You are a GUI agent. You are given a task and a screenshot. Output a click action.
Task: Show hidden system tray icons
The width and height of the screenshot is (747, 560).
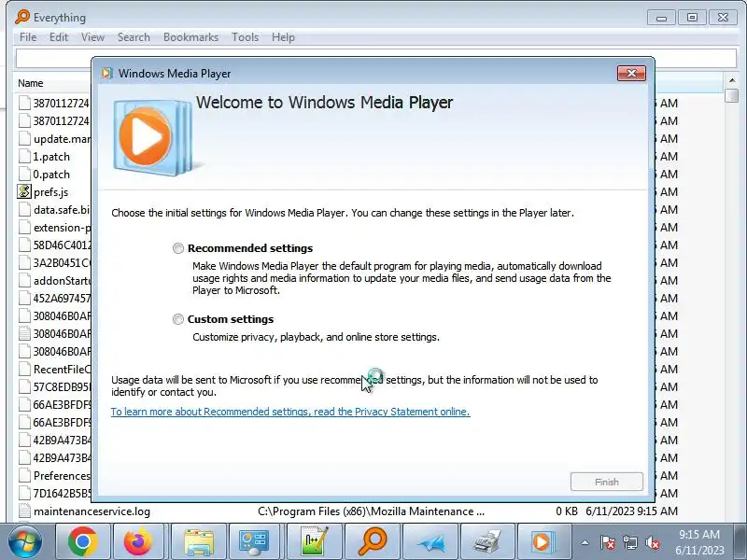tap(585, 542)
